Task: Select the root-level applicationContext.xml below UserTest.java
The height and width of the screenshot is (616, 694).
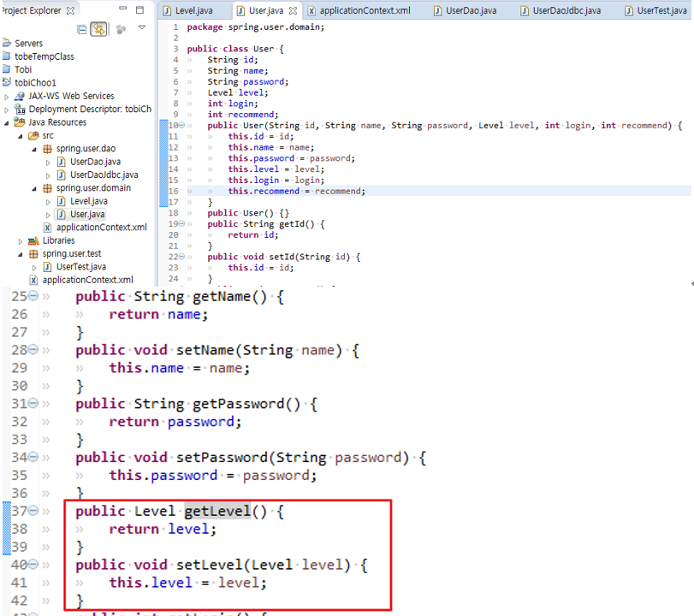Action: point(87,280)
